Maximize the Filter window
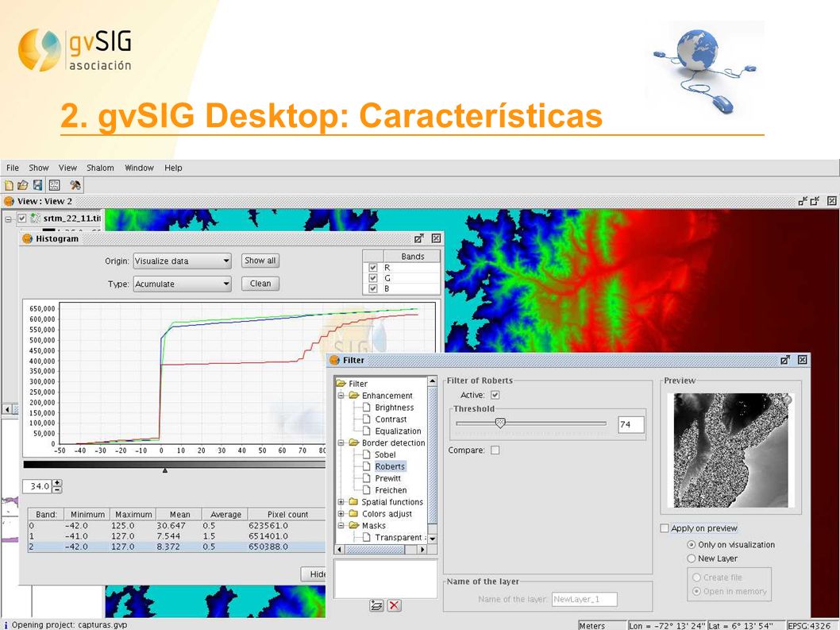 pyautogui.click(x=785, y=360)
